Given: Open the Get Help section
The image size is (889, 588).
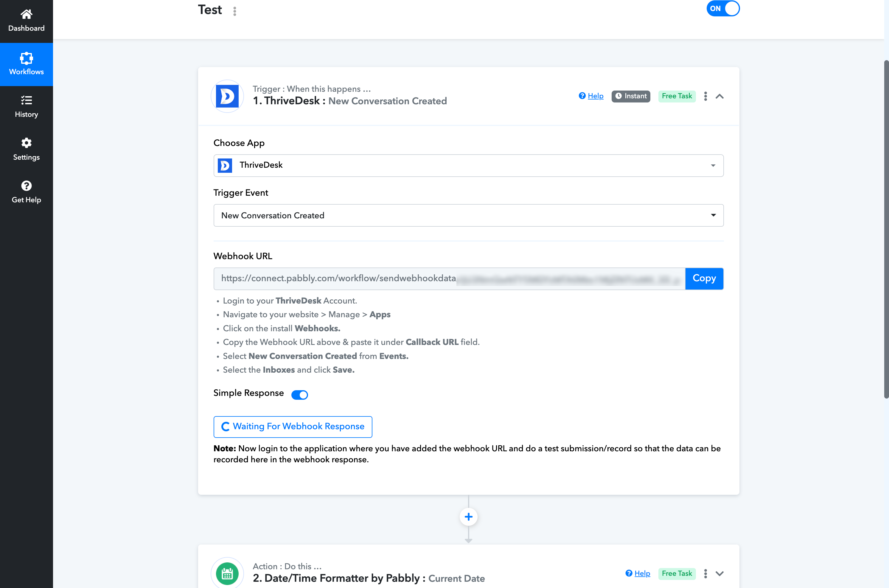Looking at the screenshot, I should point(26,192).
